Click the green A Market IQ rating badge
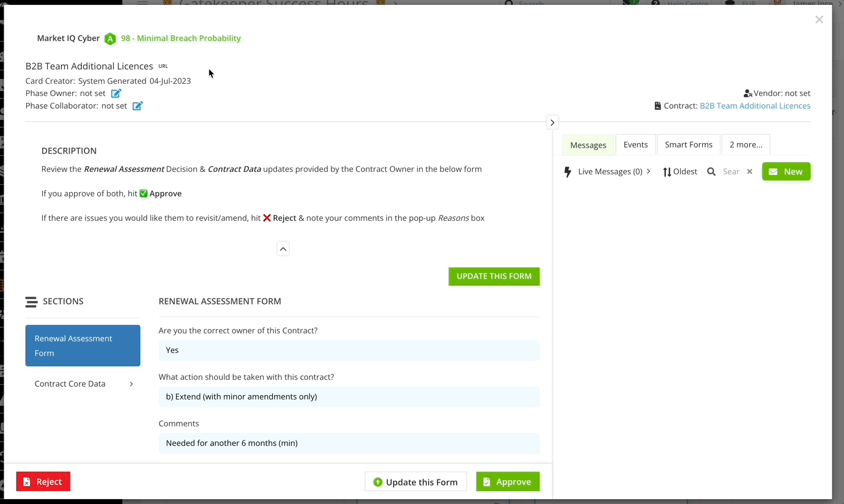The image size is (844, 504). tap(110, 39)
